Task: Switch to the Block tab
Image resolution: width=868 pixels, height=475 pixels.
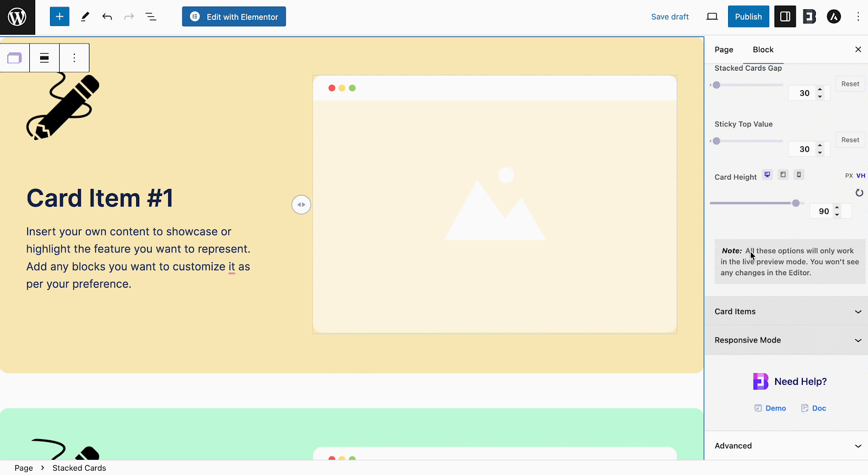Action: 763,49
